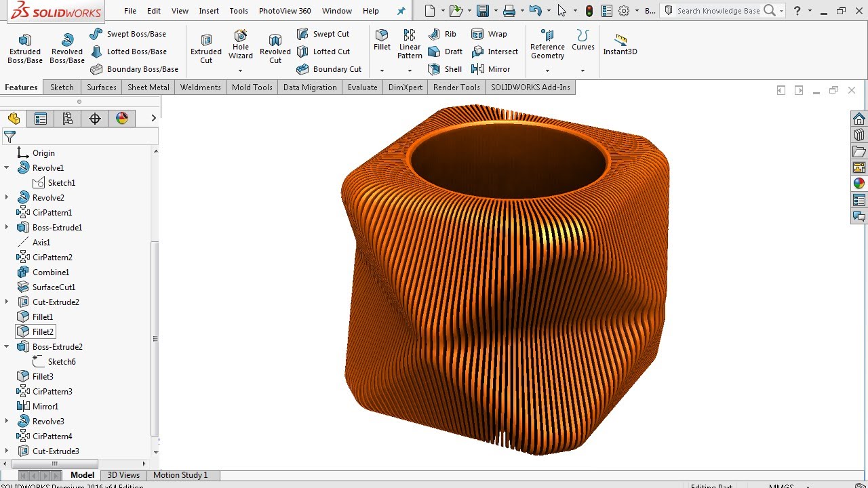This screenshot has height=488, width=868.
Task: Select the Draft tool
Action: coord(446,52)
